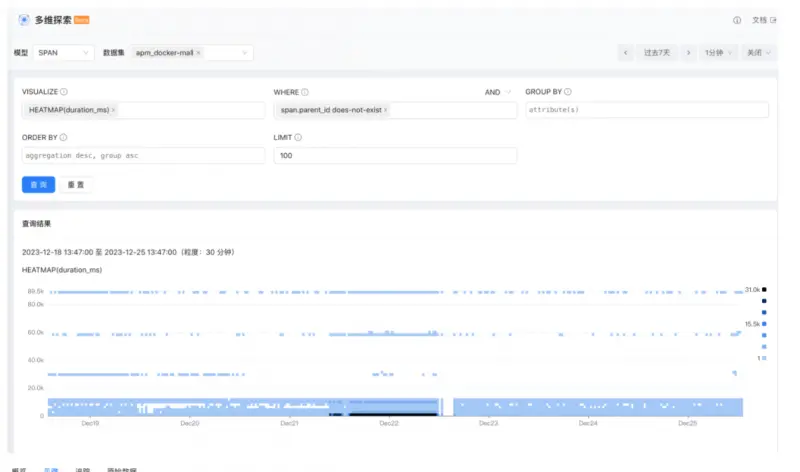The width and height of the screenshot is (800, 472).
Task: Remove the HEATMAP(duration_ms) tag
Action: 113,110
